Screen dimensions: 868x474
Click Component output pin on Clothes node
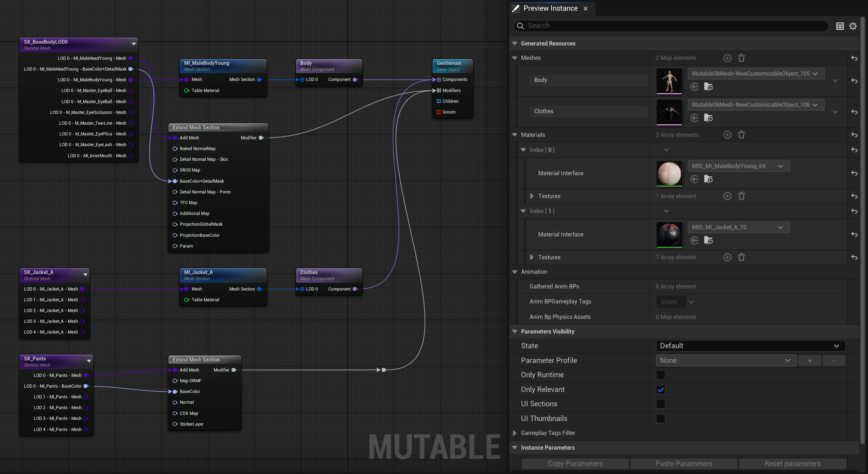coord(355,289)
